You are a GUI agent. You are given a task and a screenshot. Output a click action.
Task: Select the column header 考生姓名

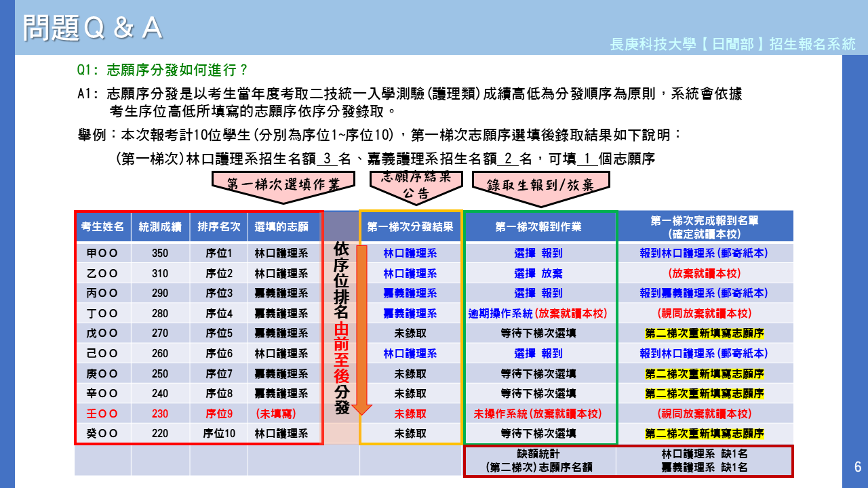coord(102,227)
